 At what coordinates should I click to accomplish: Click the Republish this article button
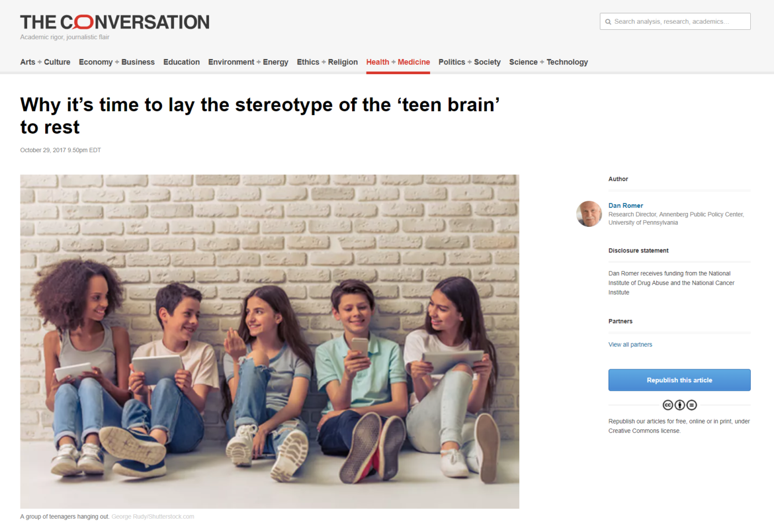(679, 380)
